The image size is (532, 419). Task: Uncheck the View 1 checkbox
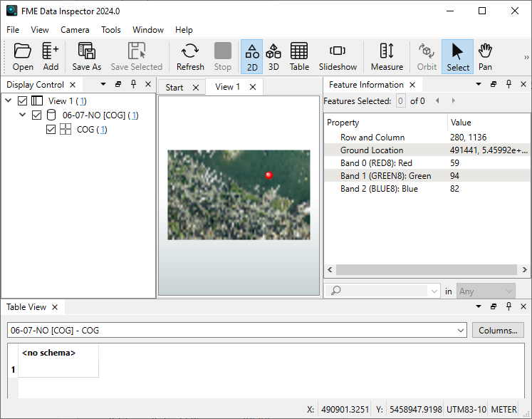click(23, 101)
